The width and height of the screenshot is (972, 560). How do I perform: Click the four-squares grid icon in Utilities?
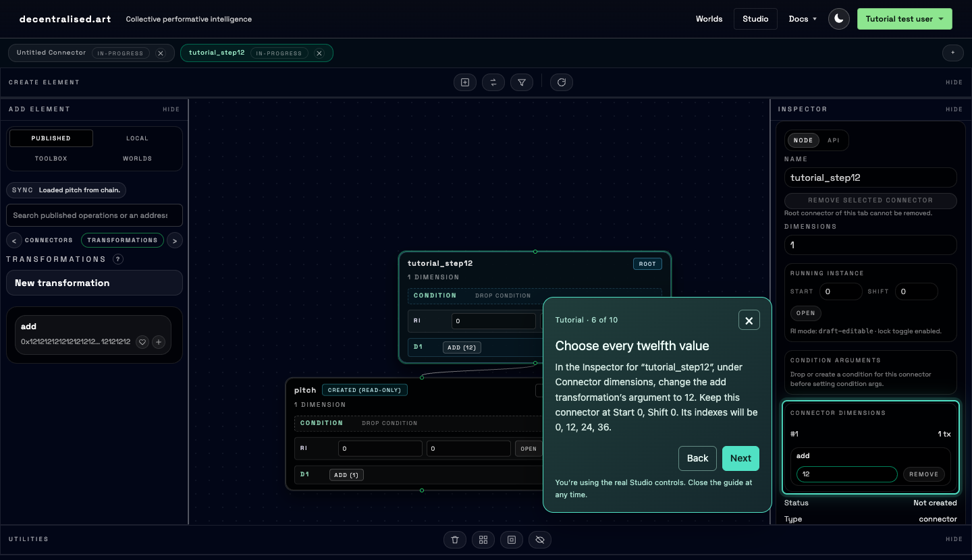(483, 540)
